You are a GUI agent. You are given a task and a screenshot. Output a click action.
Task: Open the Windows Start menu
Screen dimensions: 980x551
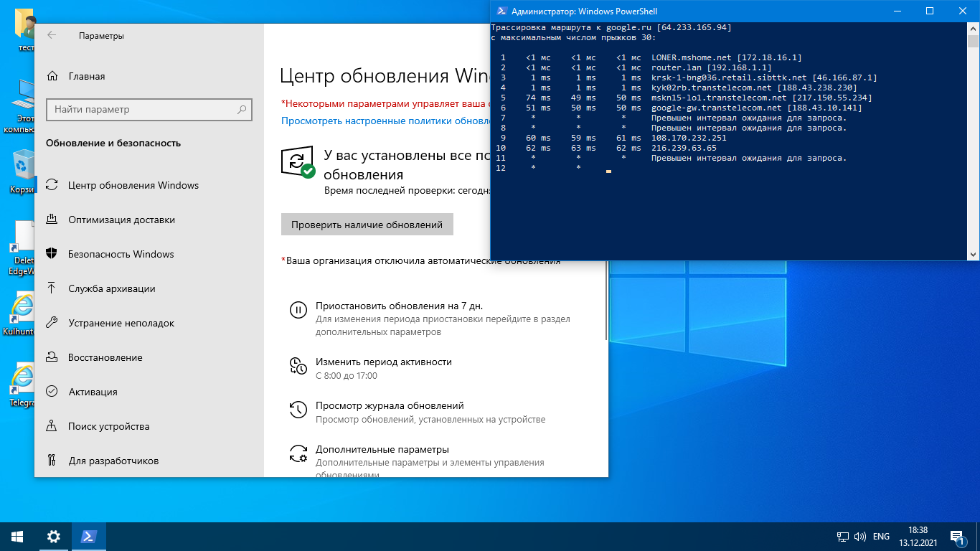[x=17, y=536]
